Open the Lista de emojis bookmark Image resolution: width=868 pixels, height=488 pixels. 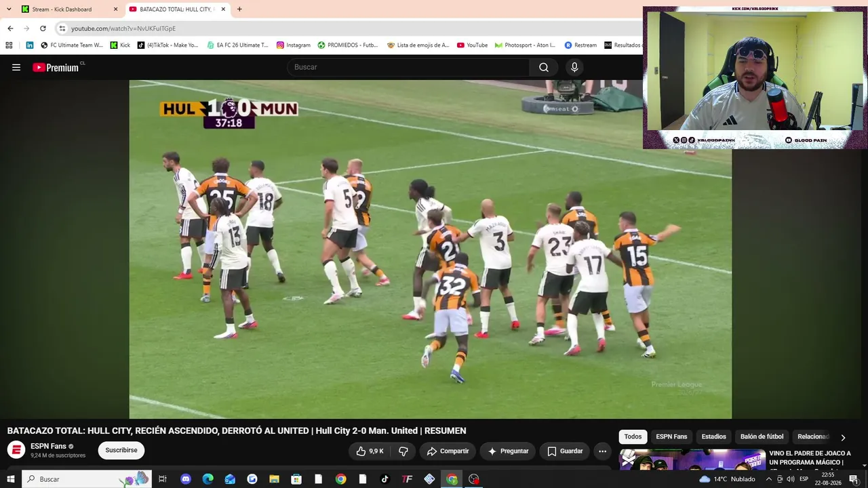point(418,45)
